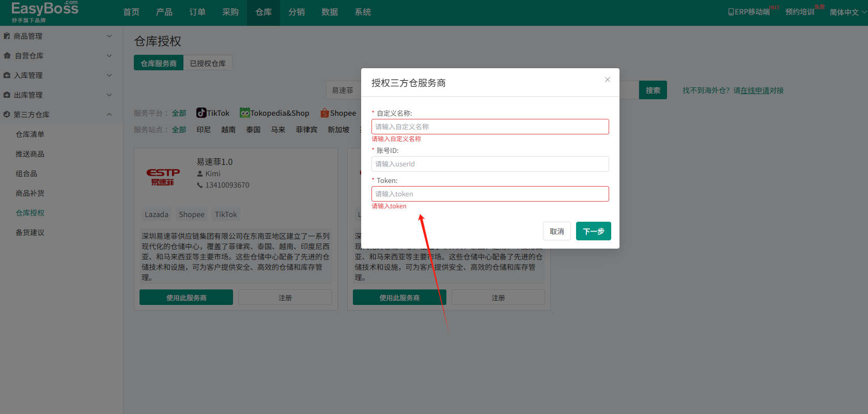Expand the 入库管理 menu chevron
Viewport: 868px width, 414px height.
109,75
